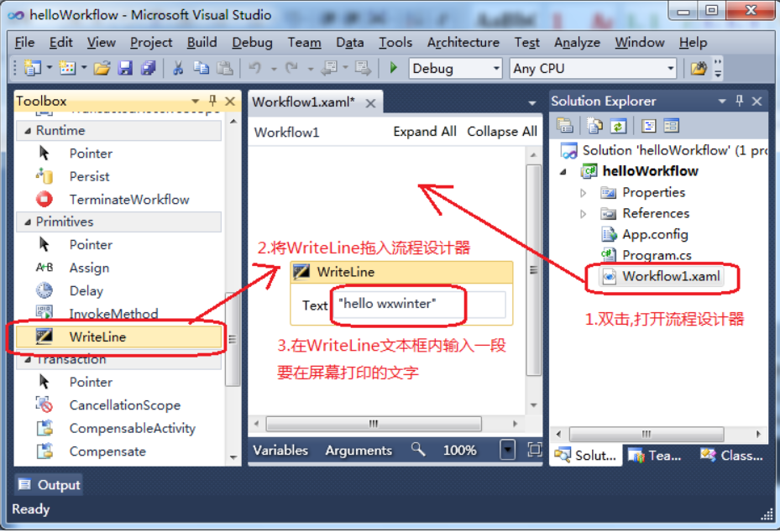
Task: Open Find in Files from the toolbar
Action: click(699, 68)
